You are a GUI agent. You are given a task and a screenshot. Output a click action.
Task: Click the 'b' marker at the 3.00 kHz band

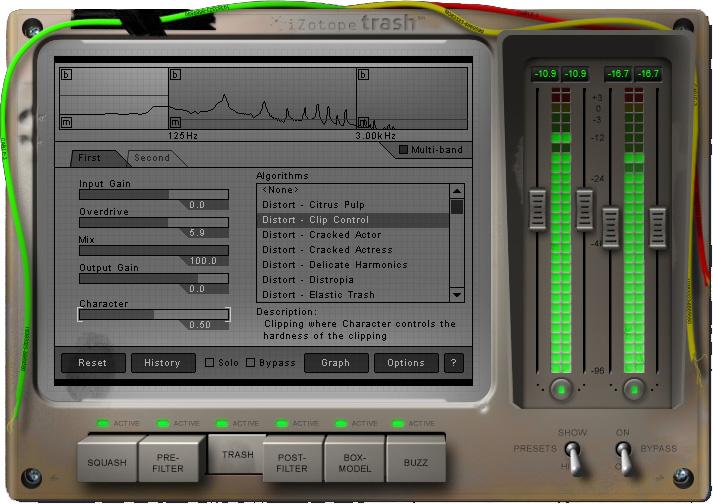pos(363,74)
